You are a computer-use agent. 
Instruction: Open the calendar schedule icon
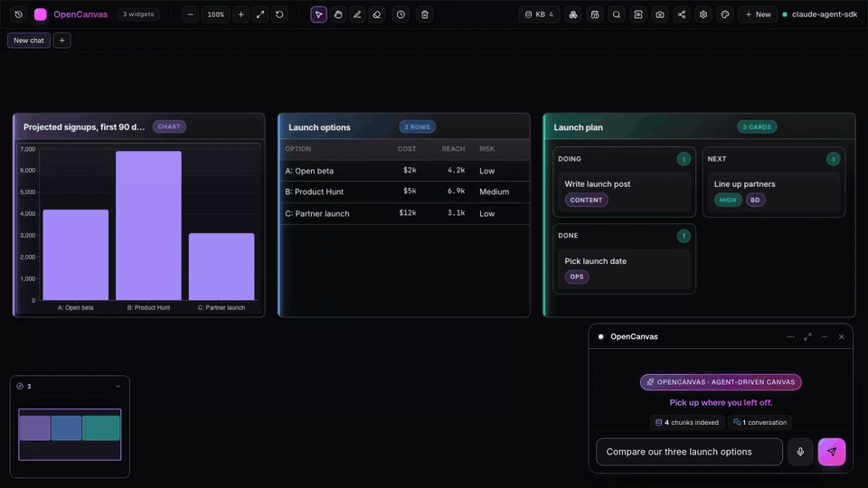(595, 14)
